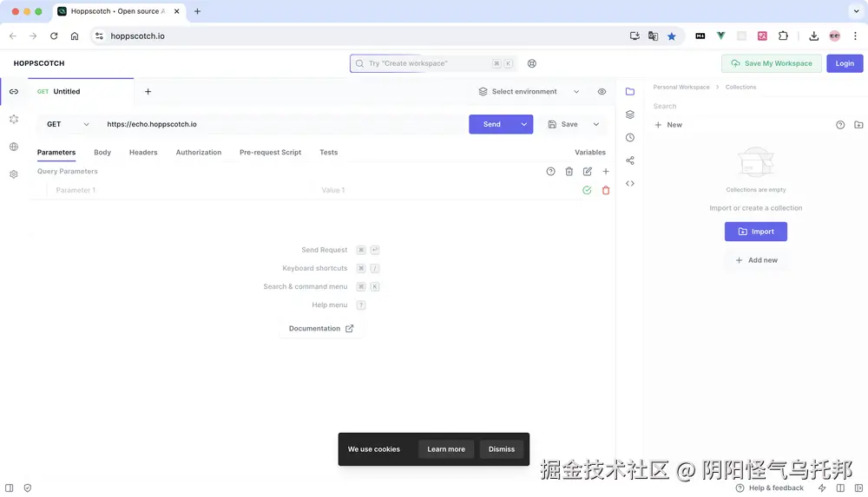Open the Variables tab
The width and height of the screenshot is (868, 497).
(590, 152)
